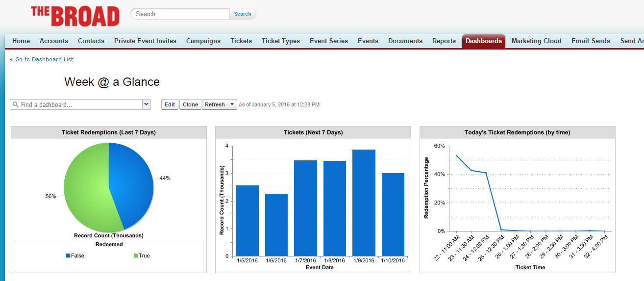Viewport: 644px width, 281px height.
Task: Open the Private Event Invites tab
Action: point(145,41)
